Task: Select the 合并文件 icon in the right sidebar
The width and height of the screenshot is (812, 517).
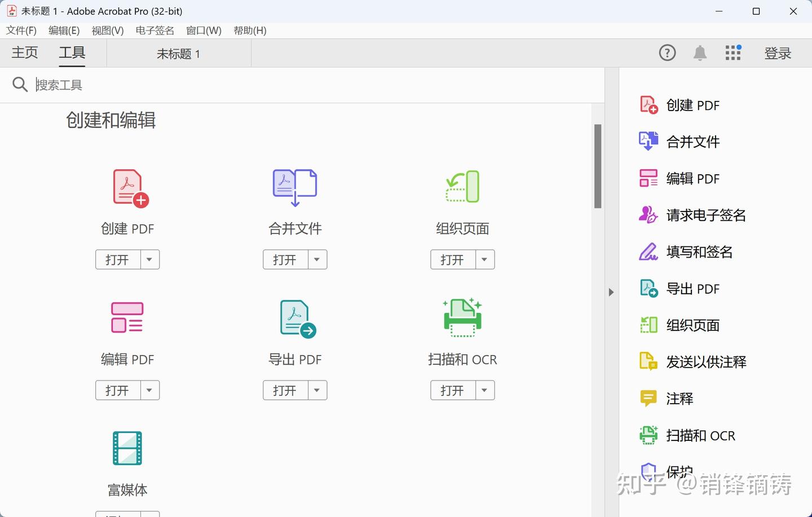Action: tap(648, 142)
